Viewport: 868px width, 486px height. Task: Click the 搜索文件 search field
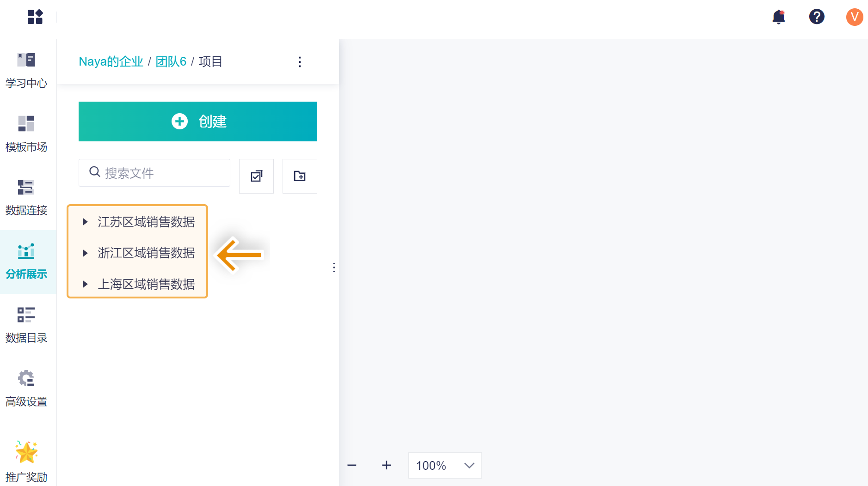[x=160, y=173]
